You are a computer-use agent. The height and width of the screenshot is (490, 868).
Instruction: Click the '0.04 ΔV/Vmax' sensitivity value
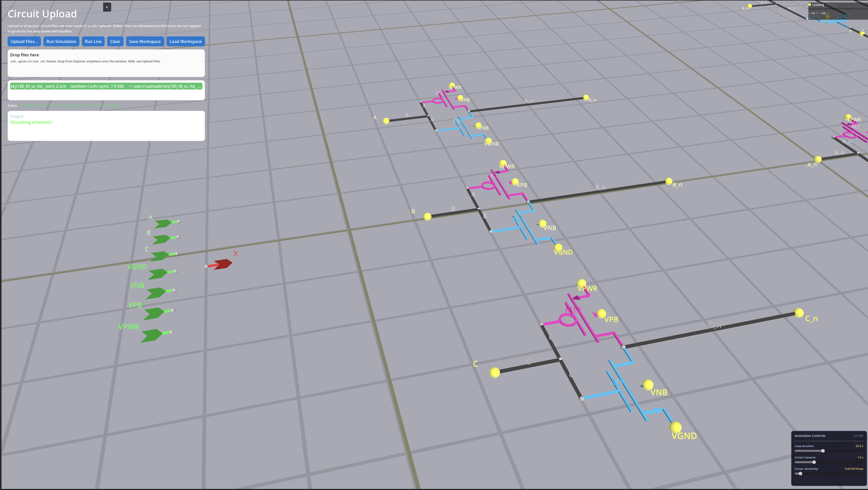(x=854, y=469)
